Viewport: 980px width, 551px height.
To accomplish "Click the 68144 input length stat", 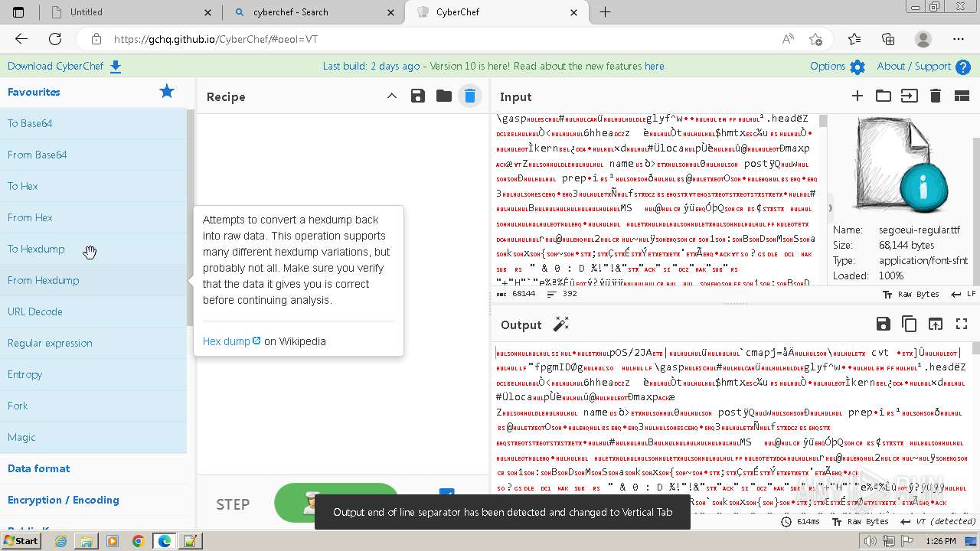I will click(517, 294).
